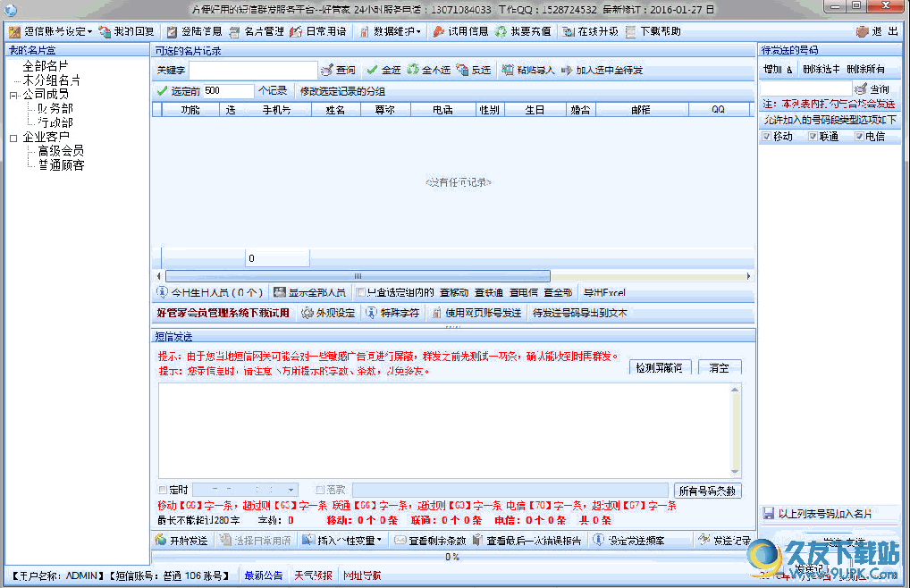This screenshot has height=588, width=910.
Task: Click 特殊字符 special characters button
Action: point(392,313)
